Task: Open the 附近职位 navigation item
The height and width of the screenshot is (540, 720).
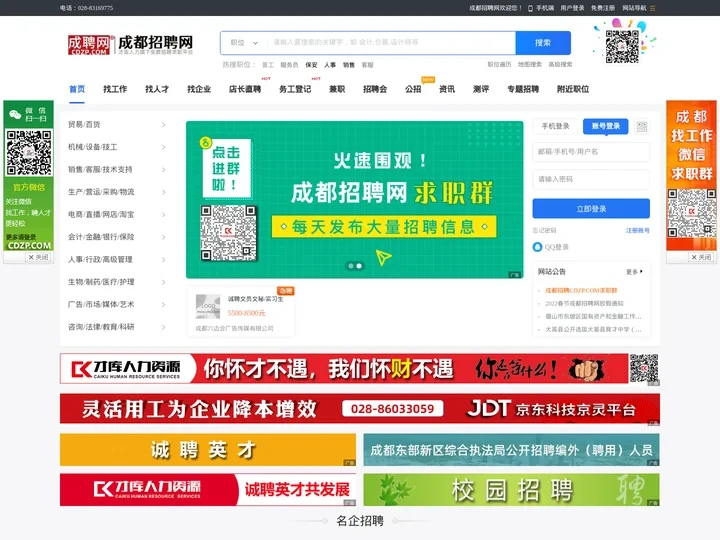Action: (573, 89)
